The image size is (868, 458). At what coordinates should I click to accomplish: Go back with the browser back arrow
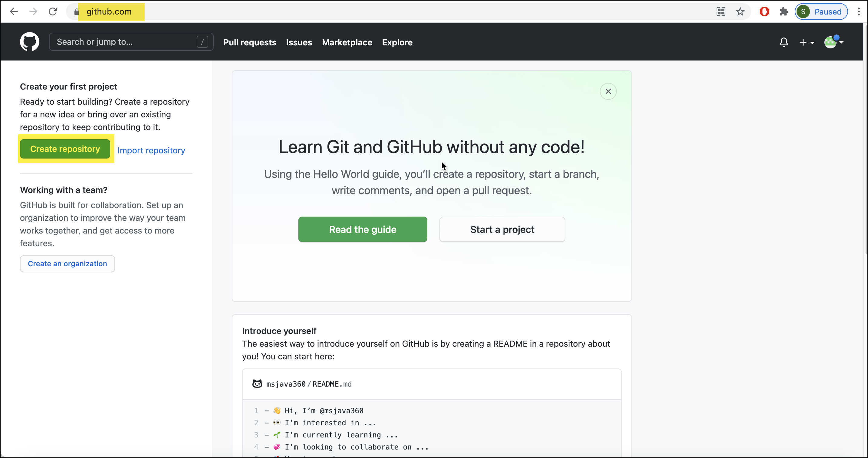(14, 11)
